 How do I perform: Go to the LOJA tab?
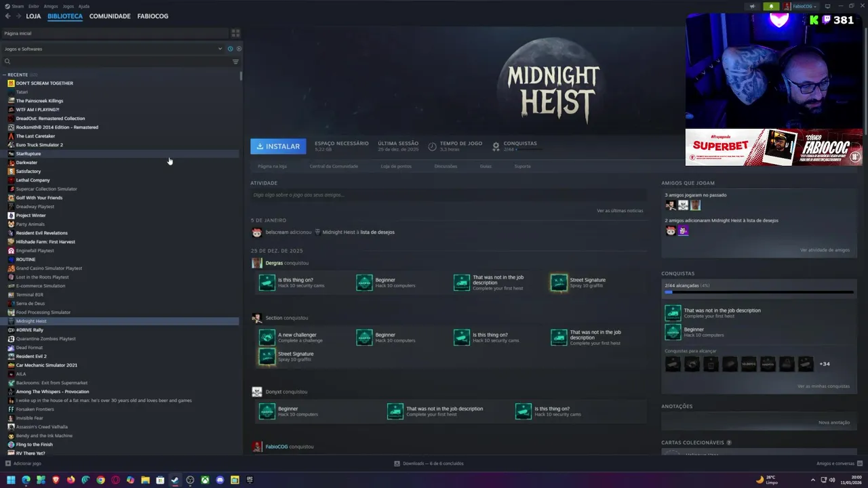pyautogui.click(x=33, y=16)
